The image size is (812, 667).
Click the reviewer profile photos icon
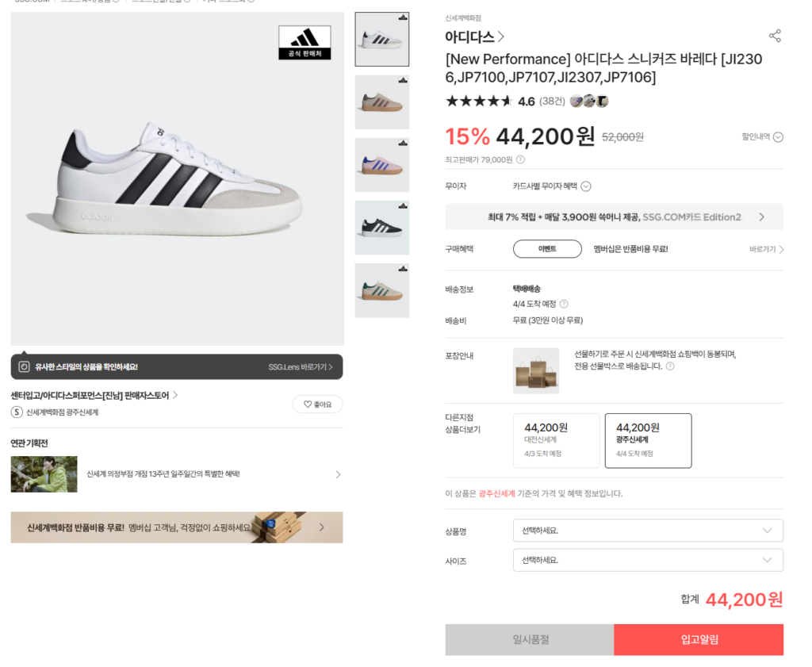tap(589, 101)
